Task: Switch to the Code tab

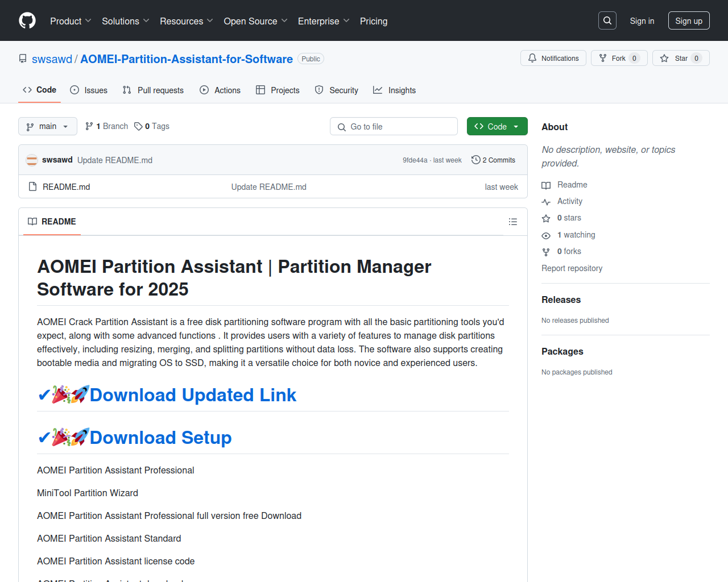Action: click(x=39, y=90)
